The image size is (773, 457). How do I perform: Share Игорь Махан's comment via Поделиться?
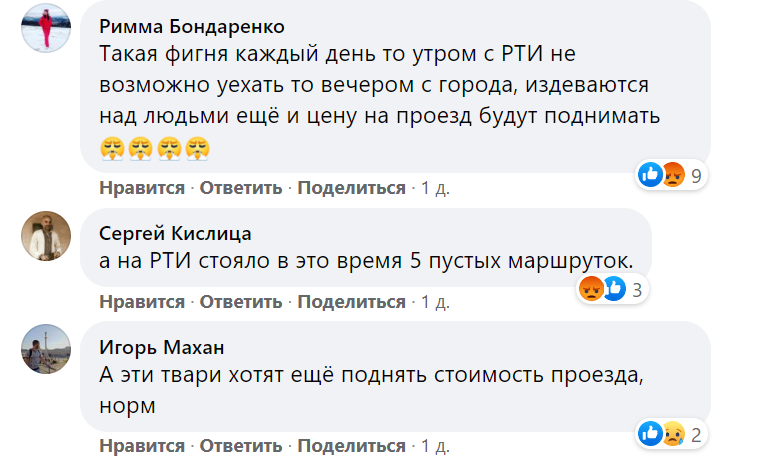351,445
